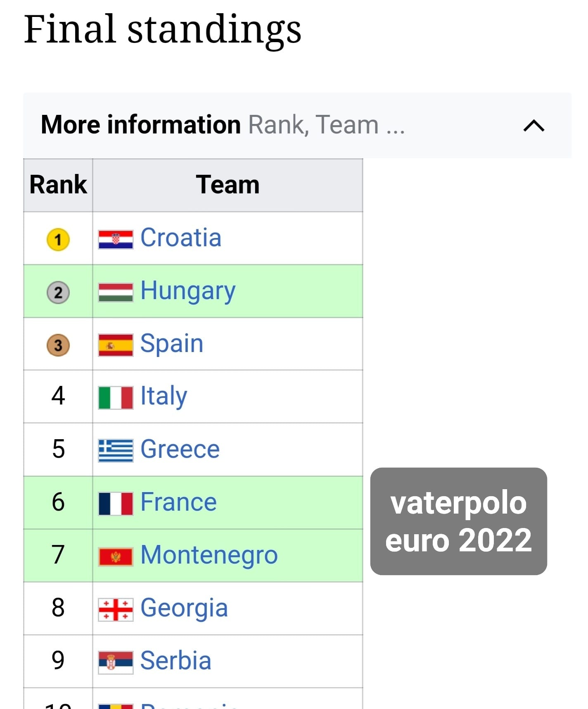Click the Serbia flag icon
Screen dimensions: 588x709
point(116,662)
